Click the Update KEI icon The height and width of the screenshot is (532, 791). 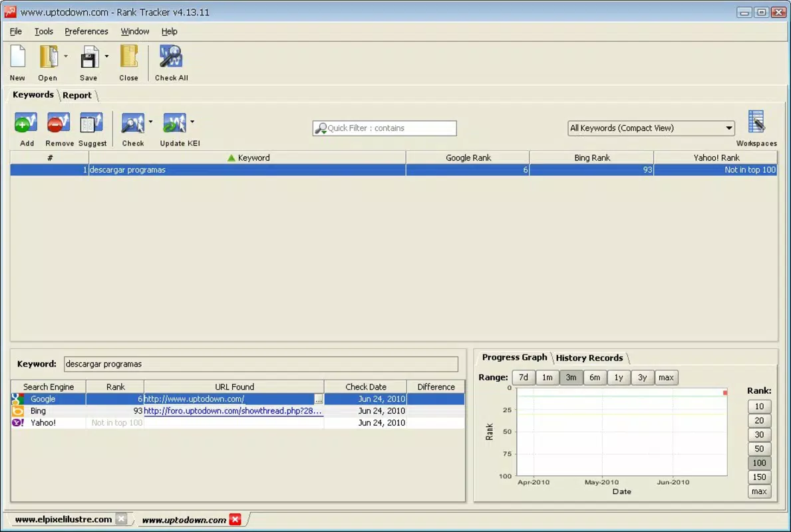tap(174, 122)
